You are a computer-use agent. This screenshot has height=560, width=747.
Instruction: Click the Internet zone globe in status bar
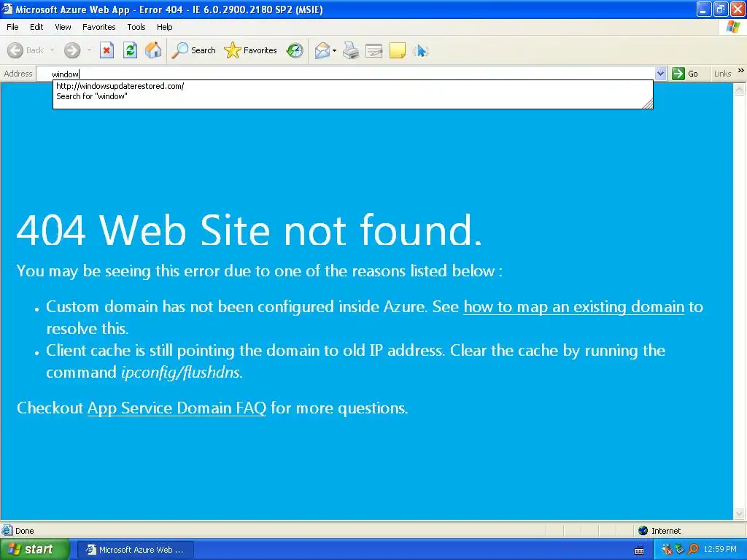pyautogui.click(x=643, y=531)
